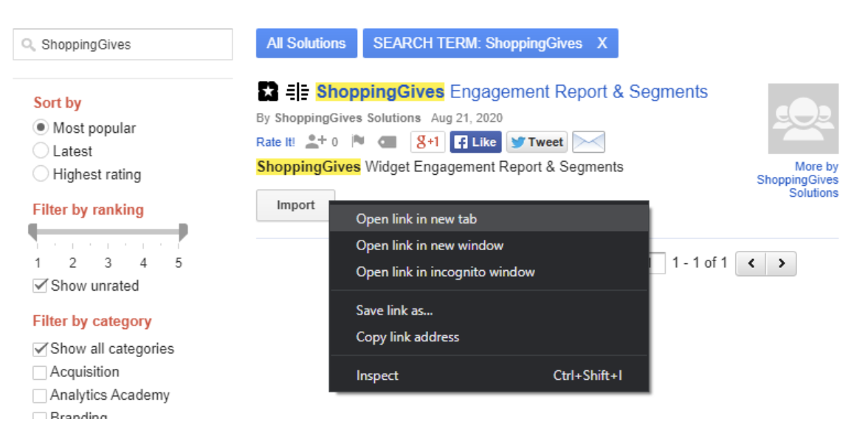Image resolution: width=868 pixels, height=422 pixels.
Task: Share with the Tweet button
Action: click(x=537, y=142)
